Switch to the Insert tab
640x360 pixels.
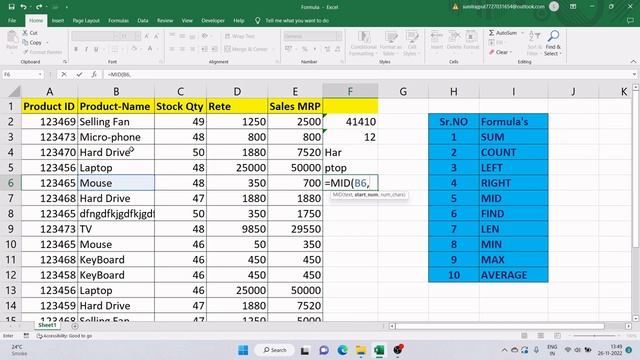58,20
